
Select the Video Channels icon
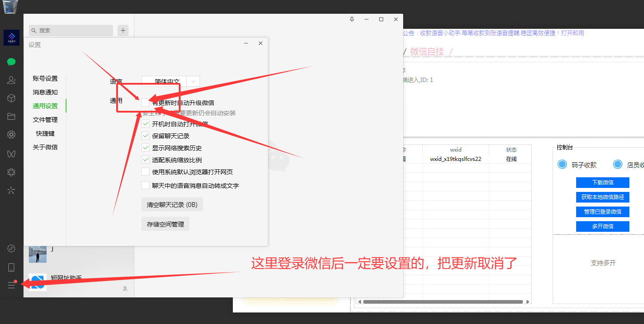point(11,154)
